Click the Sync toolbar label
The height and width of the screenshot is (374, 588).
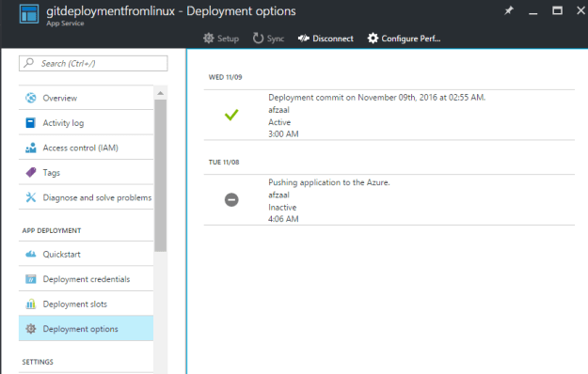tap(276, 39)
